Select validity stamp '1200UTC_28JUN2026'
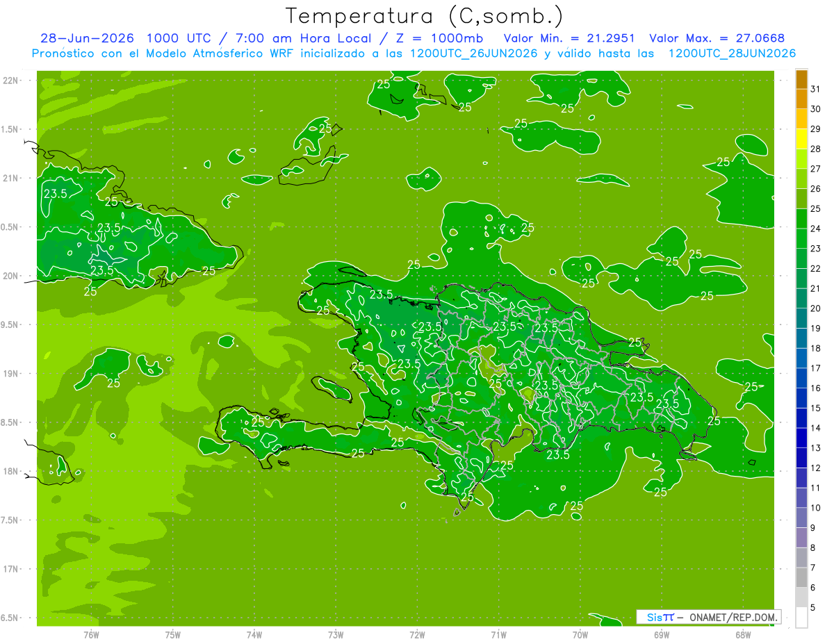 (x=731, y=53)
